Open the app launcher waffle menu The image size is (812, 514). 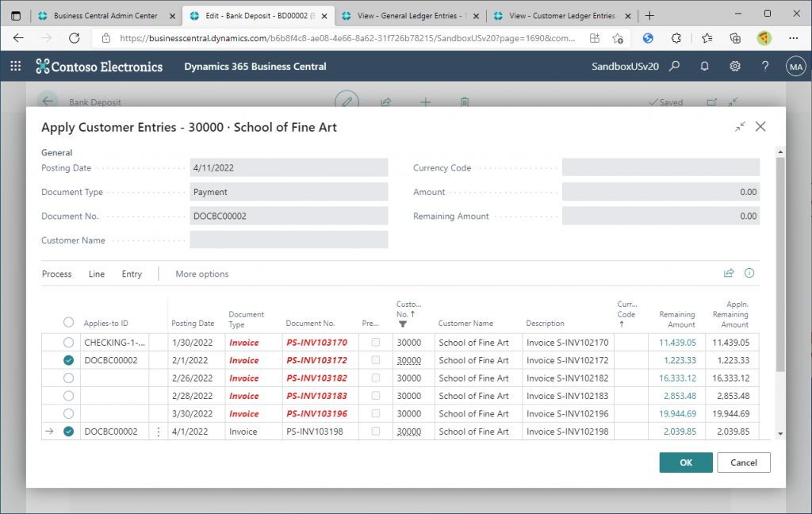point(16,66)
